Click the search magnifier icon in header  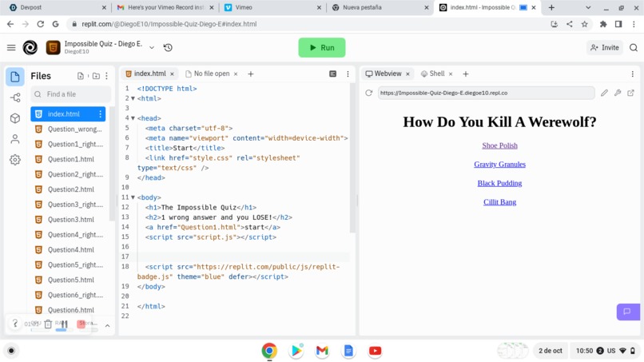634,48
